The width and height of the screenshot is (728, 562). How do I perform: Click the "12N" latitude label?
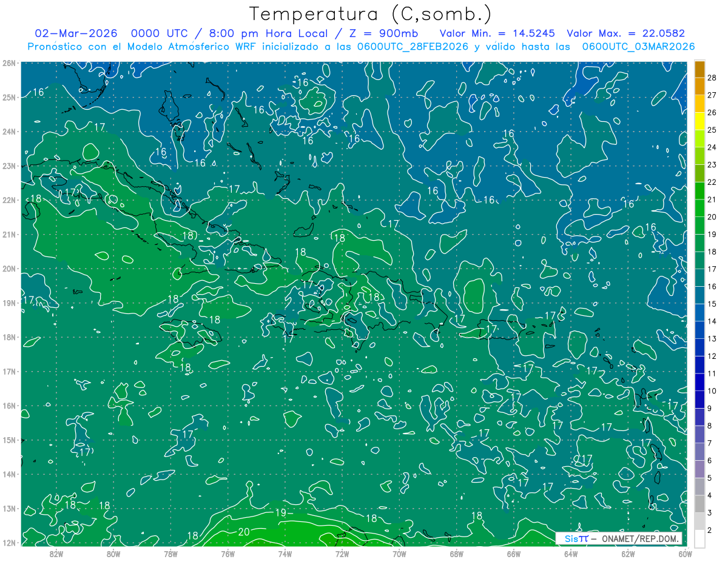8,543
